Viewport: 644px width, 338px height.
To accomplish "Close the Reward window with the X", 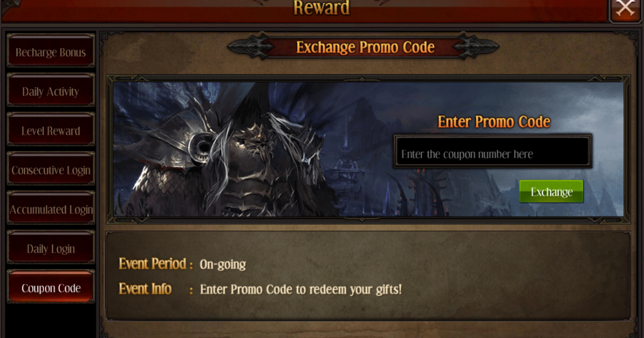I will (625, 9).
